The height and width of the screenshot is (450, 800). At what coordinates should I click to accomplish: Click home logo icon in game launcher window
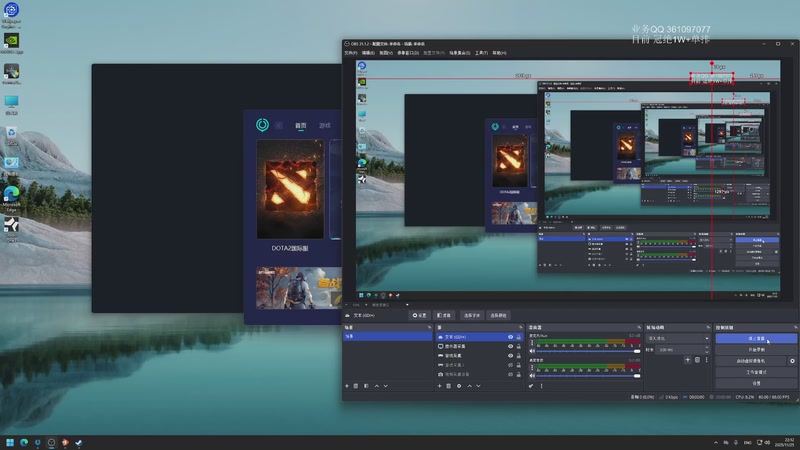(x=262, y=125)
